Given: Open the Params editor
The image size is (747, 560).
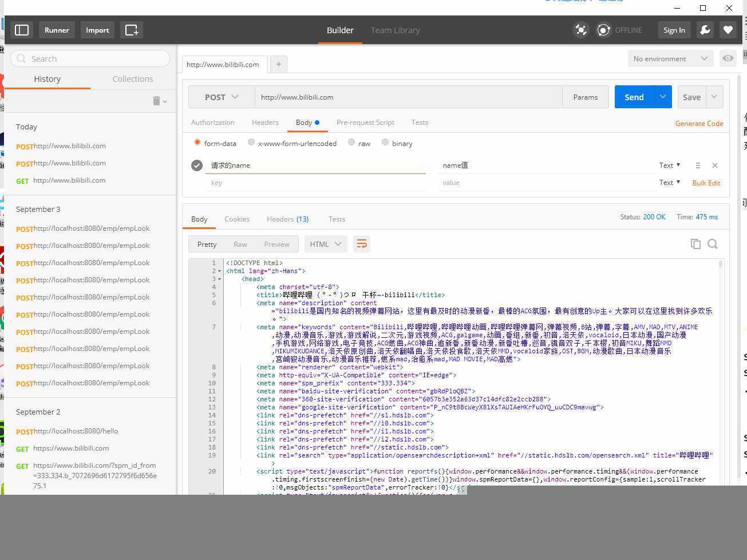Looking at the screenshot, I should coord(585,97).
